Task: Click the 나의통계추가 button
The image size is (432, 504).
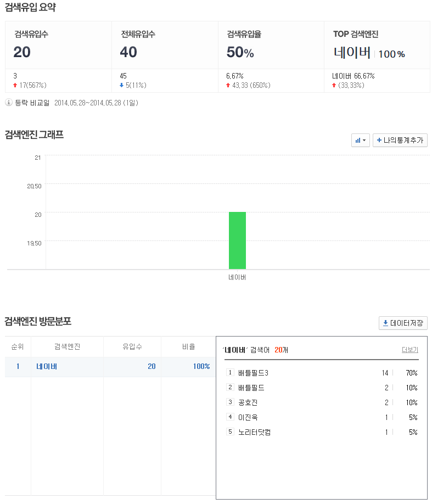Action: click(400, 141)
